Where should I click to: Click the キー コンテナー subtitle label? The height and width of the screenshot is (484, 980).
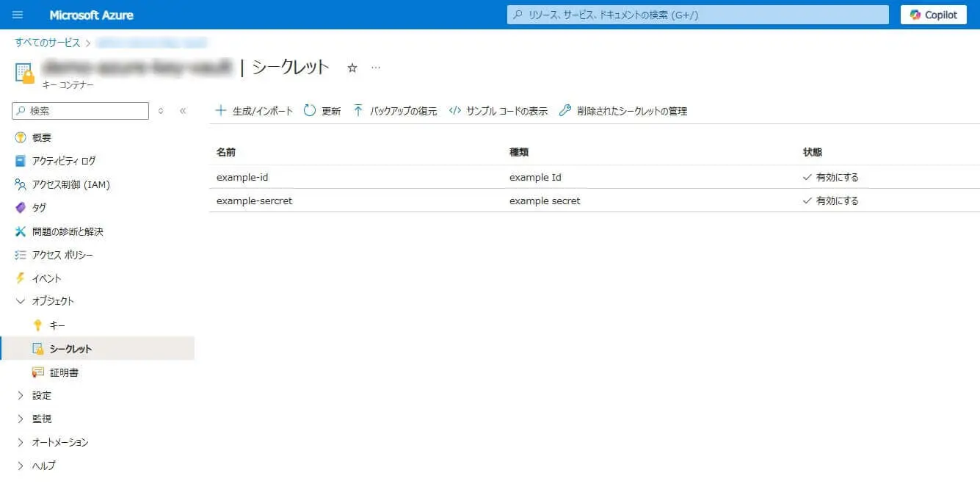68,85
